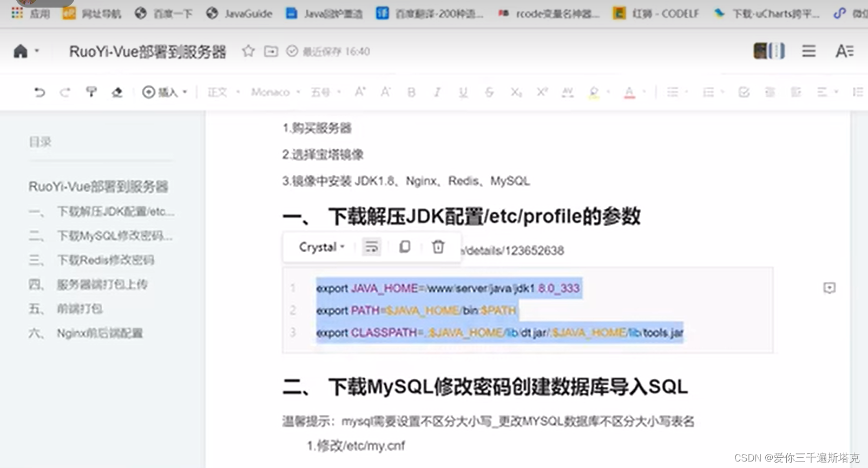
Task: Click the decrease indent icon
Action: [x=770, y=92]
